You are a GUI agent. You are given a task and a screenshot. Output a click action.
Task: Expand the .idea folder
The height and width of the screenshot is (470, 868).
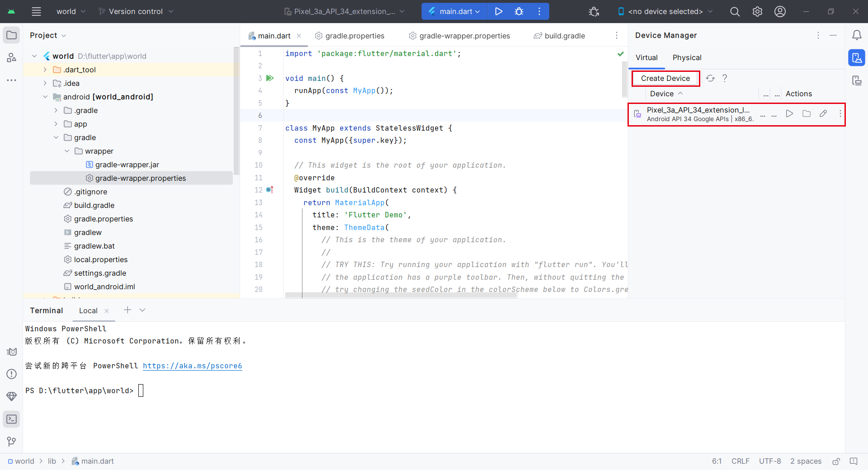click(x=45, y=83)
